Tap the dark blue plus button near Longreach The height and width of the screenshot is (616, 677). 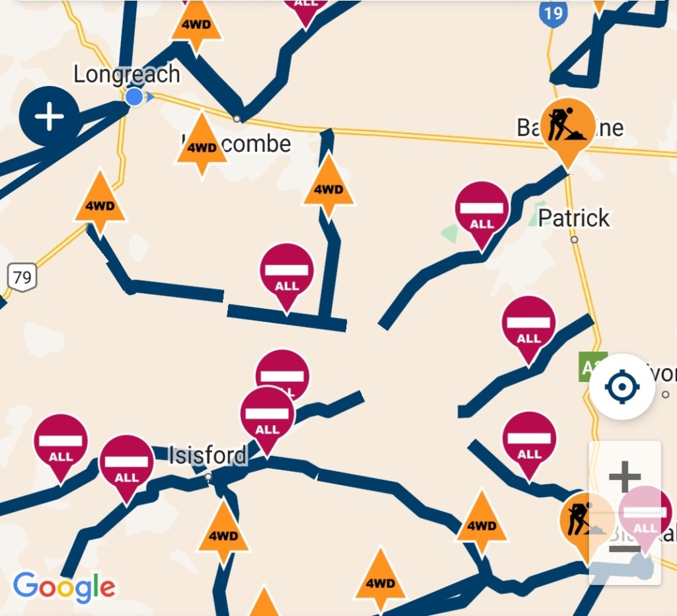(50, 116)
